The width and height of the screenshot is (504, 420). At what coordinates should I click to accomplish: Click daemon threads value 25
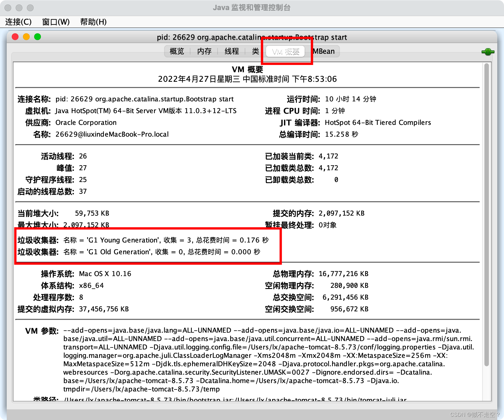pos(83,180)
